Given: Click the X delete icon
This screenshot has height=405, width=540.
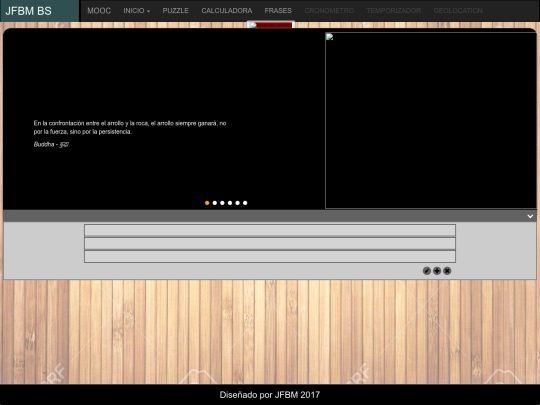Looking at the screenshot, I should [447, 271].
